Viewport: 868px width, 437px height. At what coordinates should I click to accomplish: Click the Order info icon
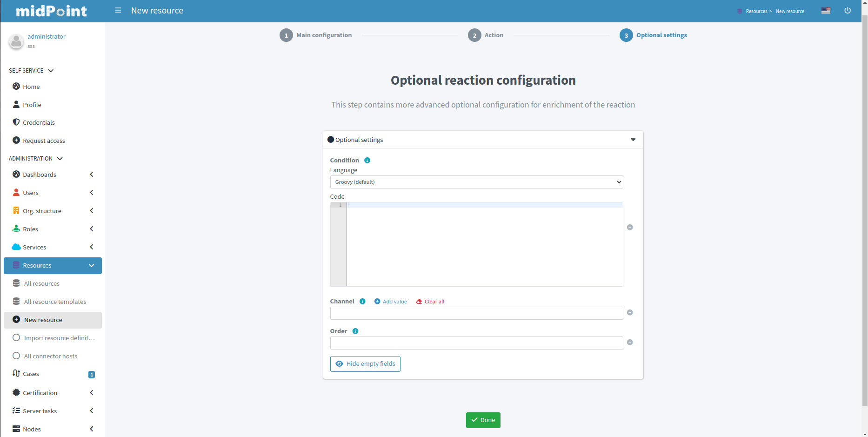pyautogui.click(x=355, y=331)
